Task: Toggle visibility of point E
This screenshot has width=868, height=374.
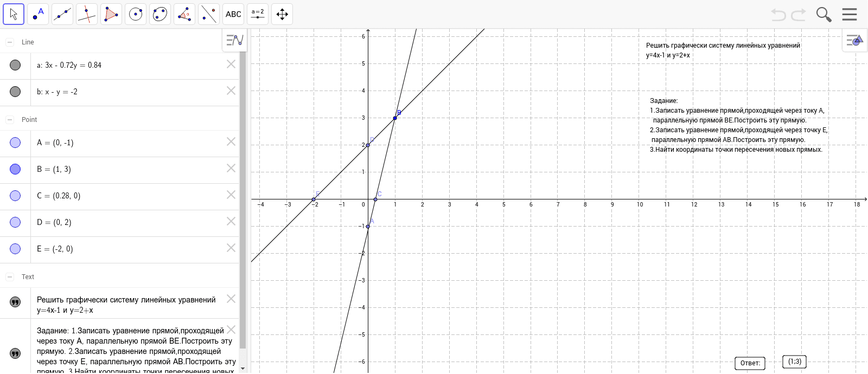Action: pos(15,249)
